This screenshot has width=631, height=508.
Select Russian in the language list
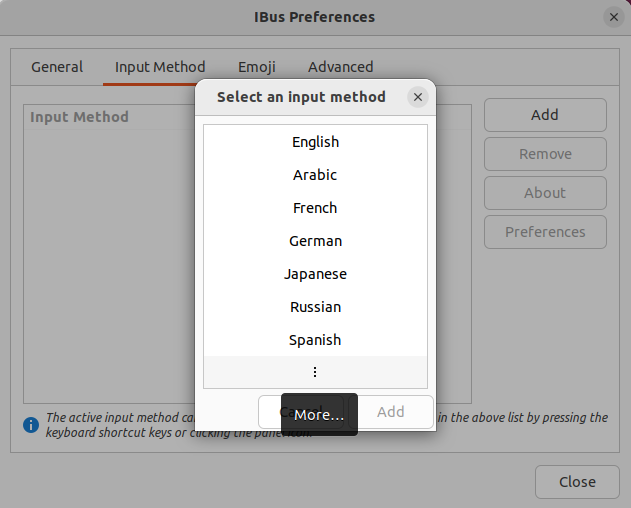(315, 307)
